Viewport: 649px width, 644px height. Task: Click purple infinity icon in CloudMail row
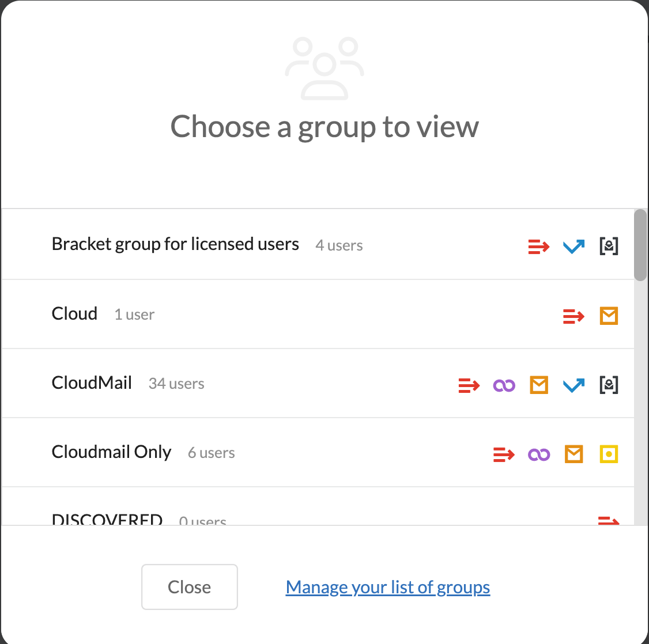pos(504,385)
